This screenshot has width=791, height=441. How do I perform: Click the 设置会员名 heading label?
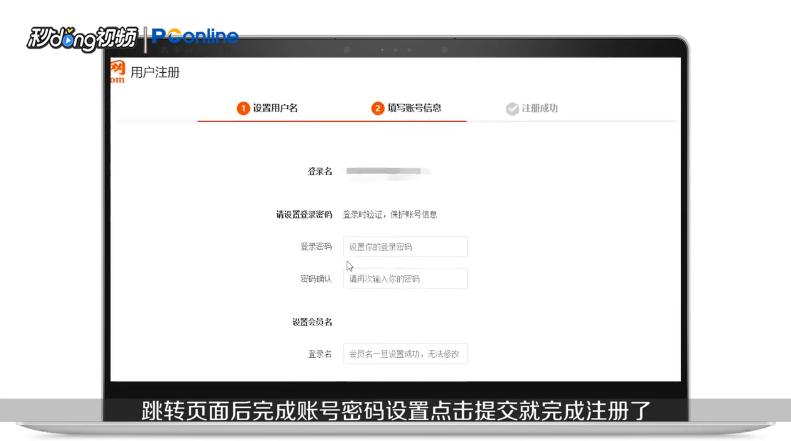pyautogui.click(x=312, y=322)
